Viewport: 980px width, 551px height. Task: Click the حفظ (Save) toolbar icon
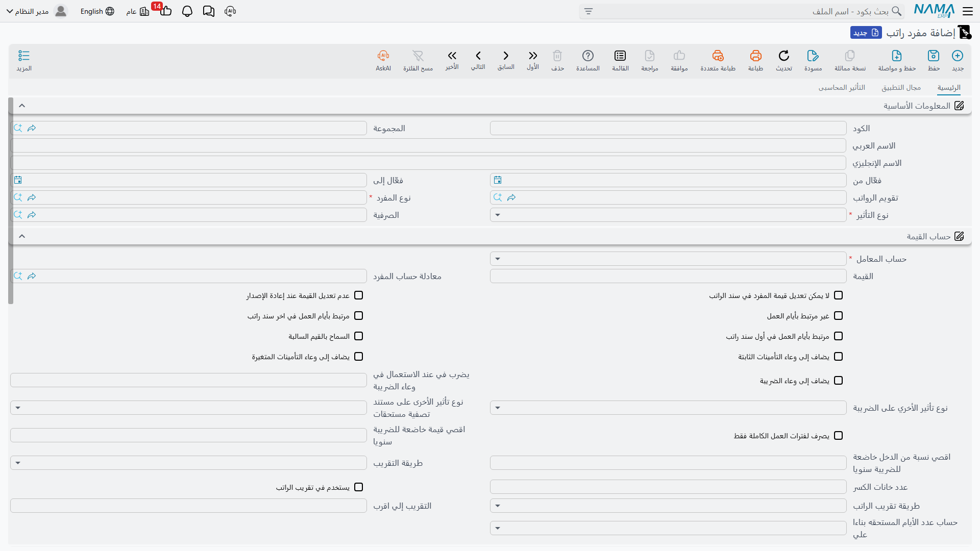tap(934, 56)
